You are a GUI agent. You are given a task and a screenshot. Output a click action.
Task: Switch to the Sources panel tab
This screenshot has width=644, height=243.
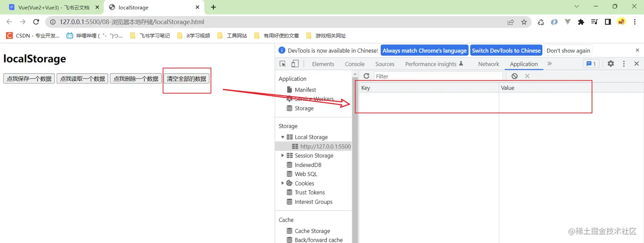click(x=385, y=64)
